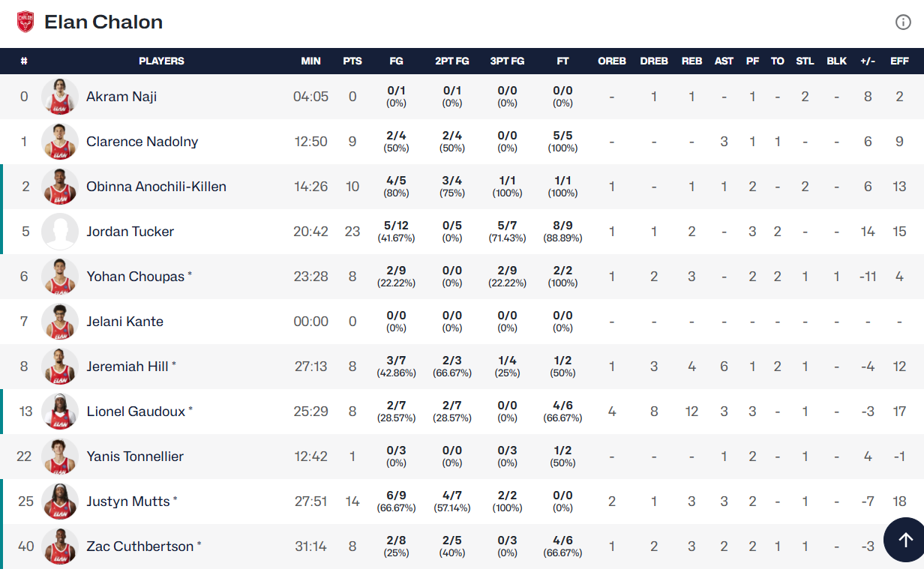
Task: Open Yohan Choupas player profile link
Action: (x=135, y=277)
